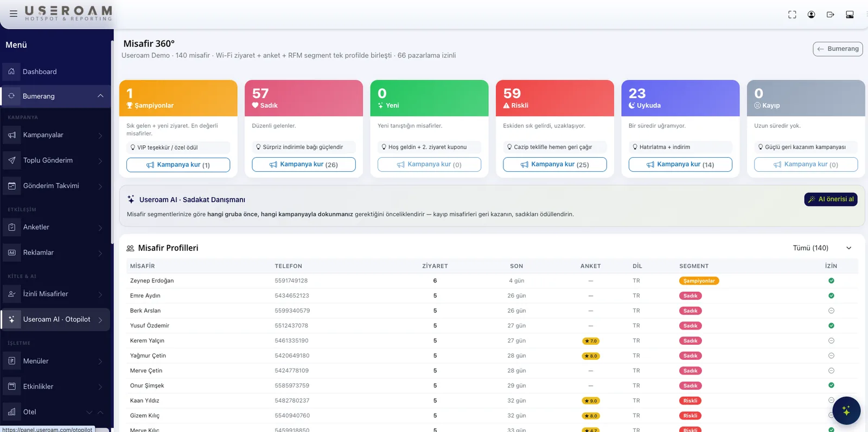Click the AI önerisi al button
This screenshot has height=432, width=868.
click(831, 199)
